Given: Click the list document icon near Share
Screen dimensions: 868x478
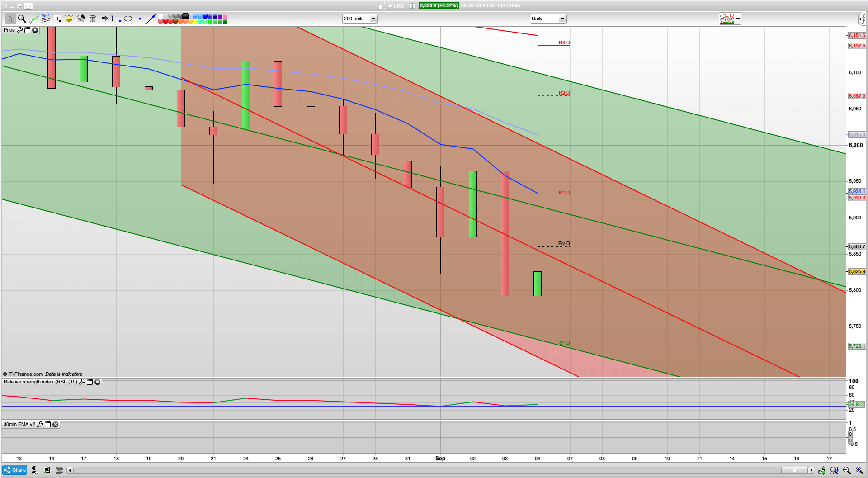Looking at the screenshot, I should tap(47, 470).
